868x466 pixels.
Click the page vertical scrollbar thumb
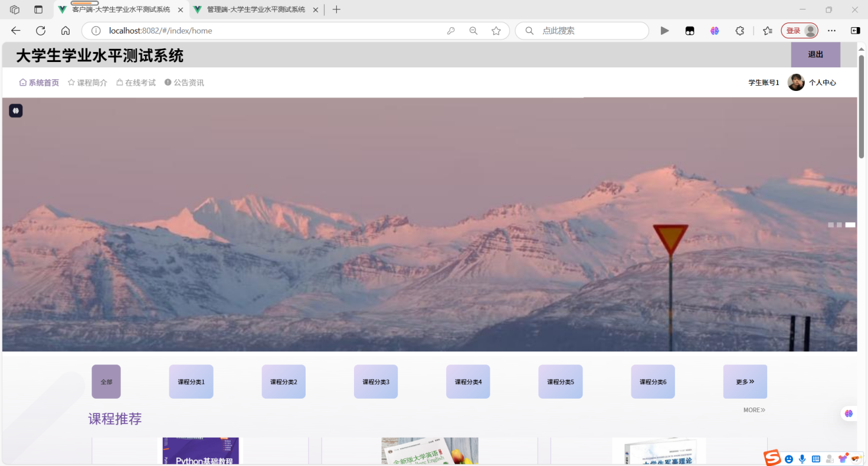click(x=862, y=106)
